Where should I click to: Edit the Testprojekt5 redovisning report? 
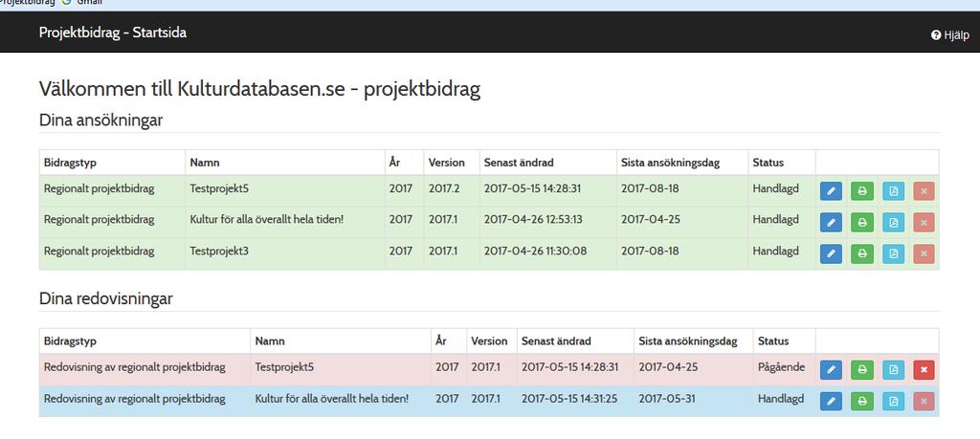click(x=831, y=370)
